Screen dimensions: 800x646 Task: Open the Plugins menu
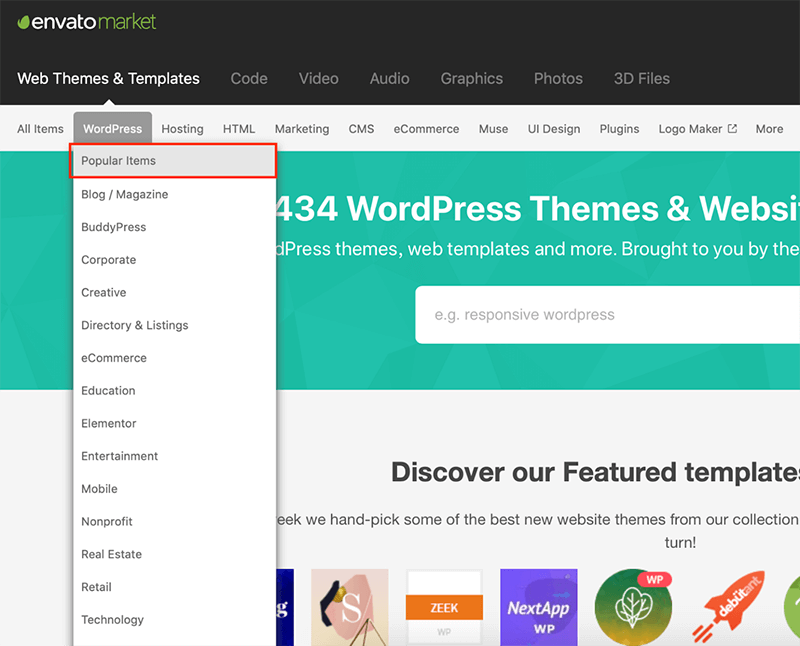pos(619,129)
